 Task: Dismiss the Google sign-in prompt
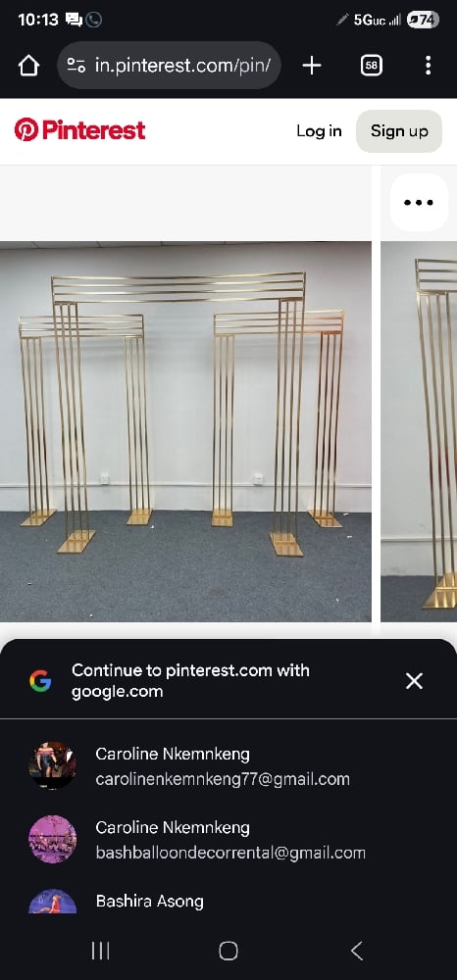(x=415, y=681)
